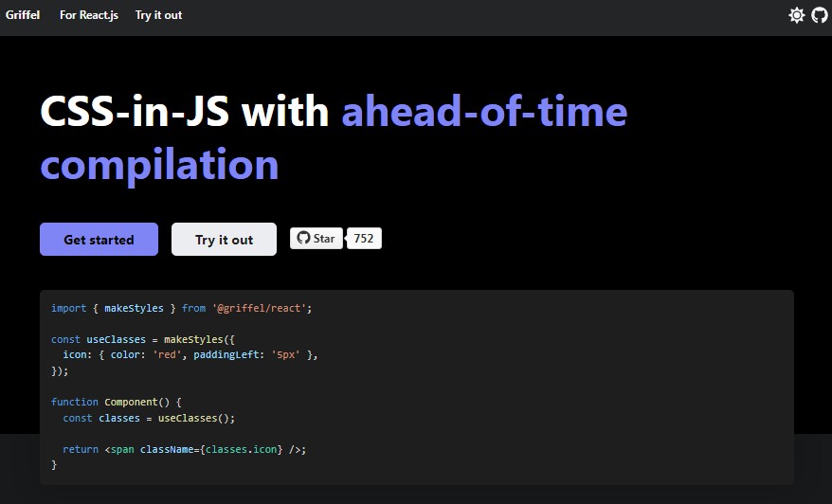Click the GitHub Star button

click(x=317, y=238)
